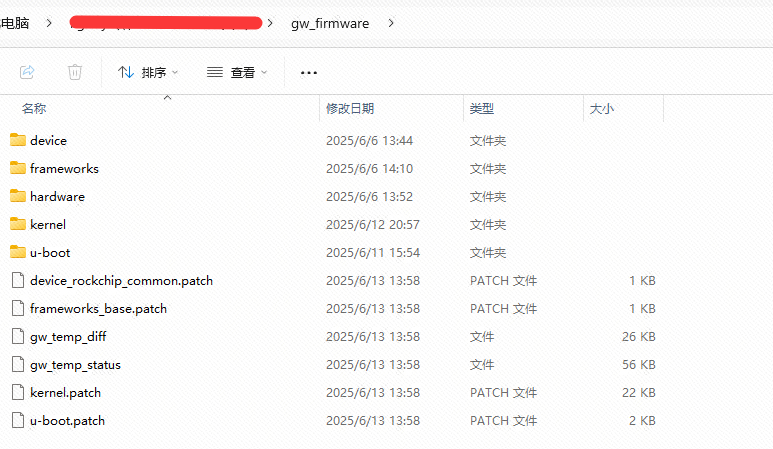Open the more options ellipsis menu
Image resolution: width=773 pixels, height=449 pixels.
pos(309,73)
